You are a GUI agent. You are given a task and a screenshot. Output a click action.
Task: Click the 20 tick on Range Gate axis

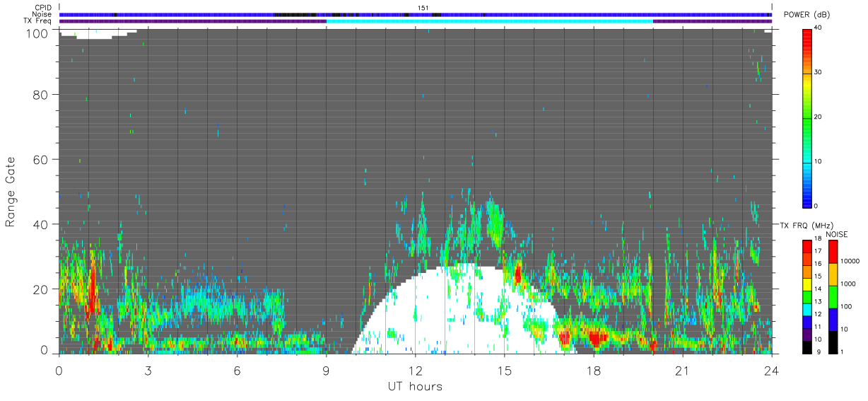click(41, 289)
